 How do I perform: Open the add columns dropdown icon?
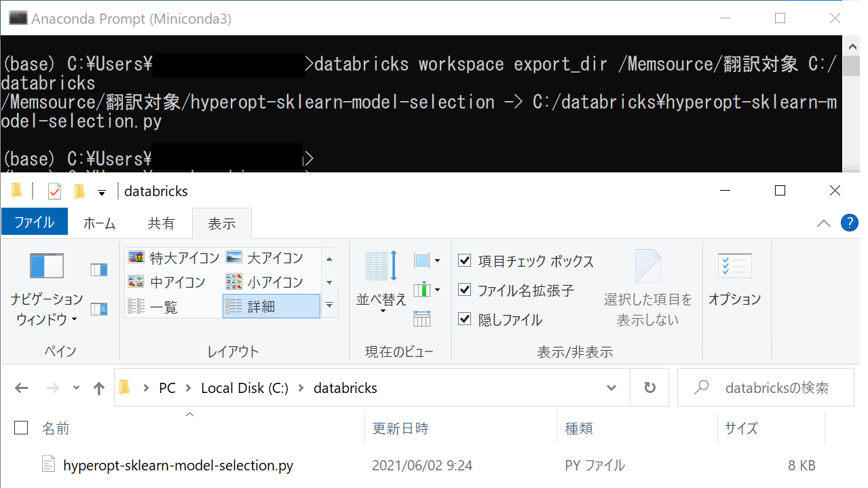[x=427, y=290]
